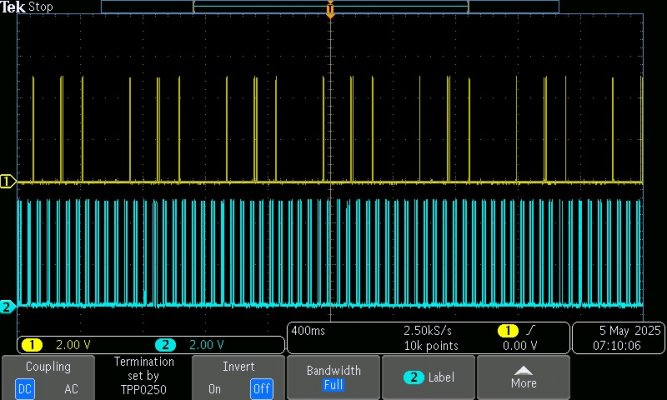Screen dimensions: 667x400
Task: Click the channel 2 ground marker
Action: 7,307
